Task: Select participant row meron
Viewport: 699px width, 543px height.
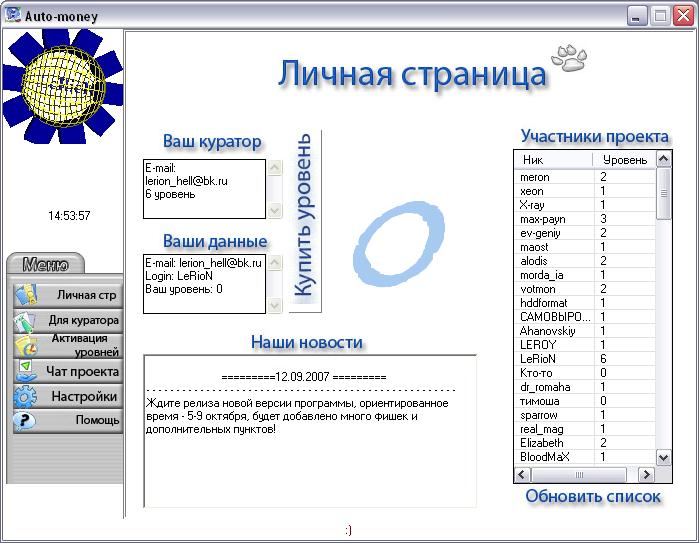Action: tap(585, 177)
